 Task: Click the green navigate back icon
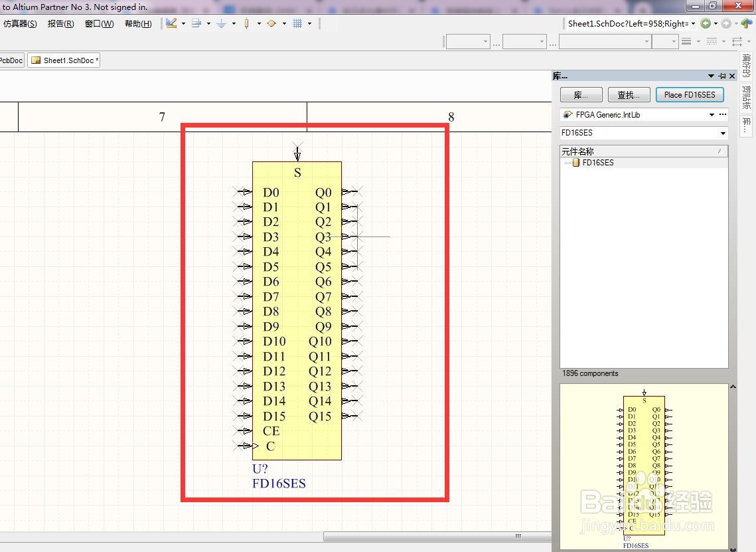[706, 23]
